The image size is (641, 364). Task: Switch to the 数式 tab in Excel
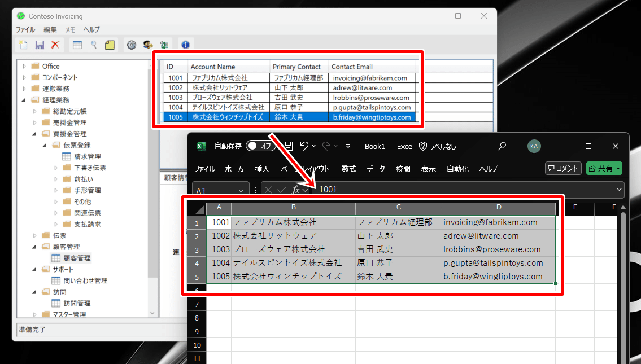(x=348, y=169)
